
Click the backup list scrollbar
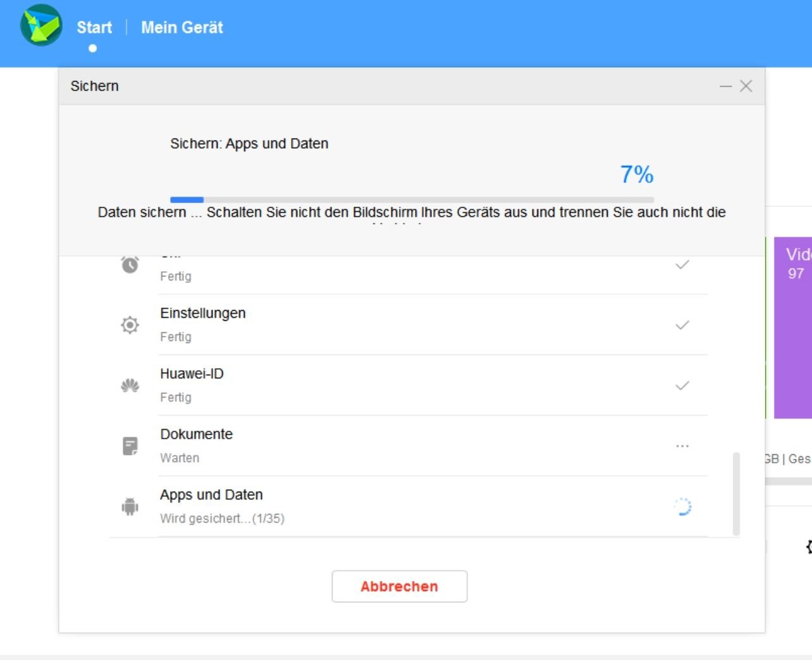pos(736,494)
